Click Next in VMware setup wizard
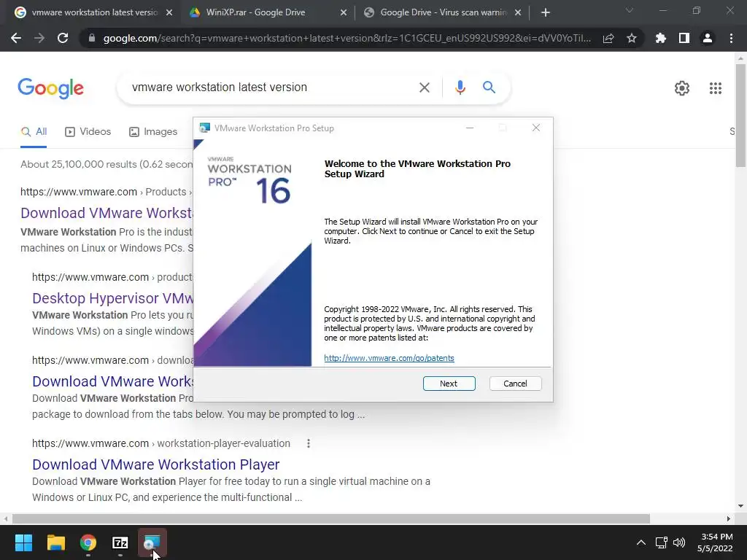The image size is (747, 560). 449,384
